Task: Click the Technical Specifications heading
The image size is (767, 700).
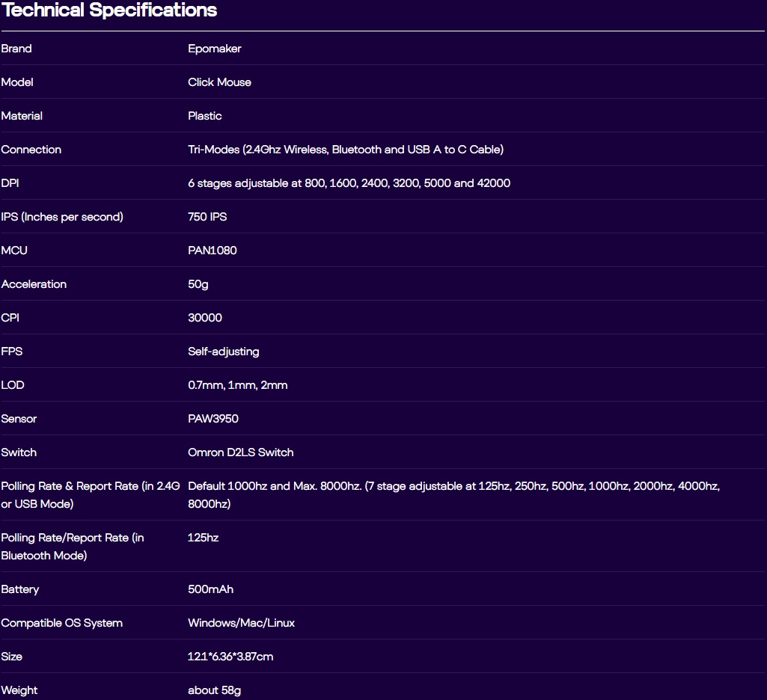Action: (109, 10)
